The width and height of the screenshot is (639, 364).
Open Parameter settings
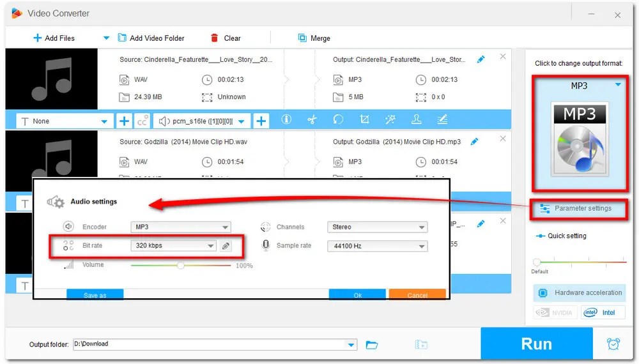pyautogui.click(x=579, y=208)
